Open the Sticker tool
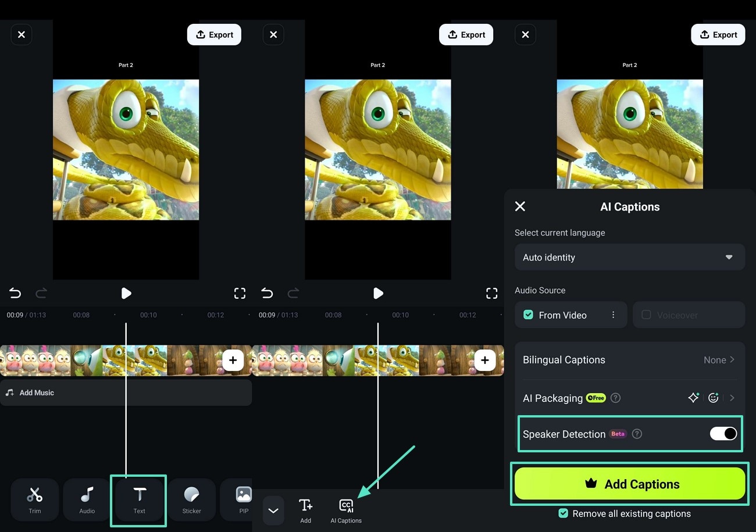The width and height of the screenshot is (756, 532). 191,499
